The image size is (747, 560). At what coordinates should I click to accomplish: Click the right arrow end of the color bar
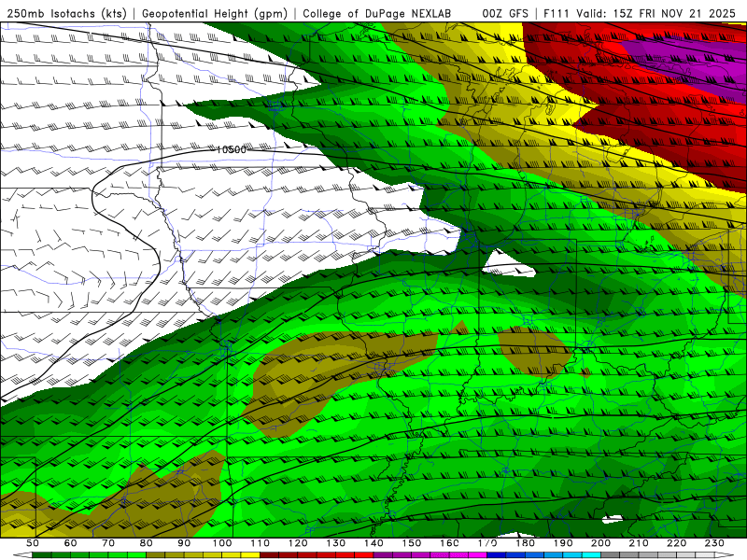(x=725, y=555)
